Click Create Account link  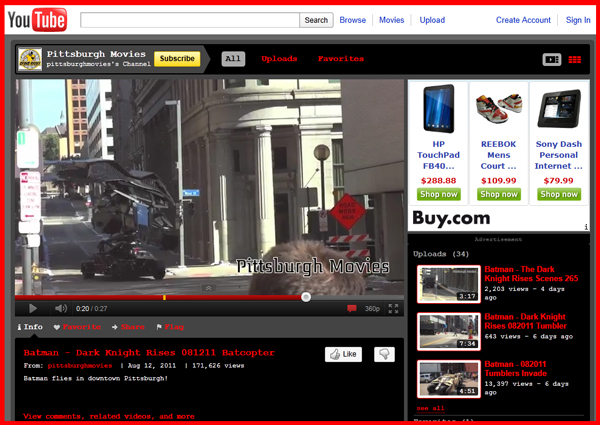(523, 20)
